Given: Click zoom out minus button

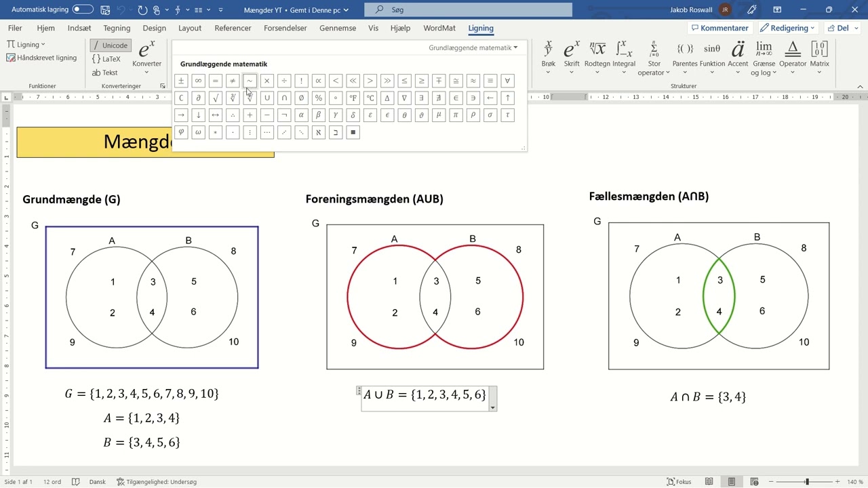Looking at the screenshot, I should click(772, 482).
